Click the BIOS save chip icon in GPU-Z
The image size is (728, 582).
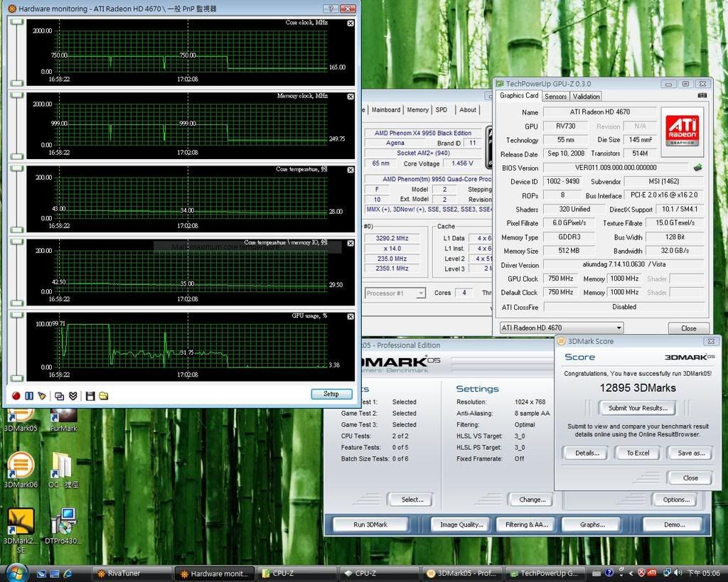coord(698,168)
